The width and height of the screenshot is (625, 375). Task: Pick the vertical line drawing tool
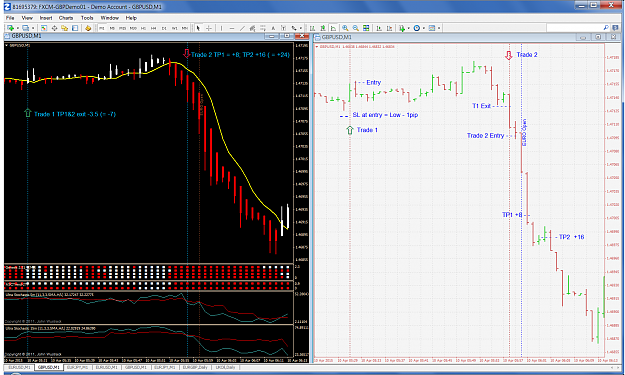(x=221, y=28)
